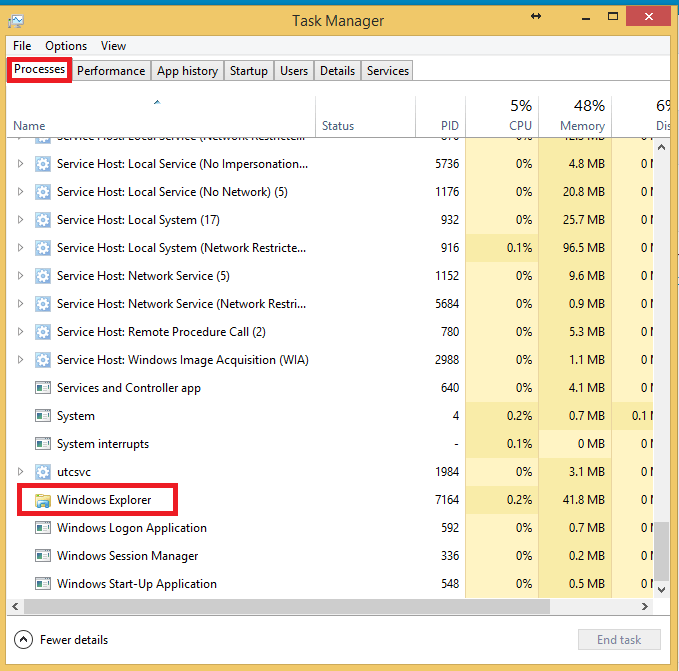The height and width of the screenshot is (671, 679).
Task: Click the horizontal scrollbar left arrow
Action: pos(15,606)
